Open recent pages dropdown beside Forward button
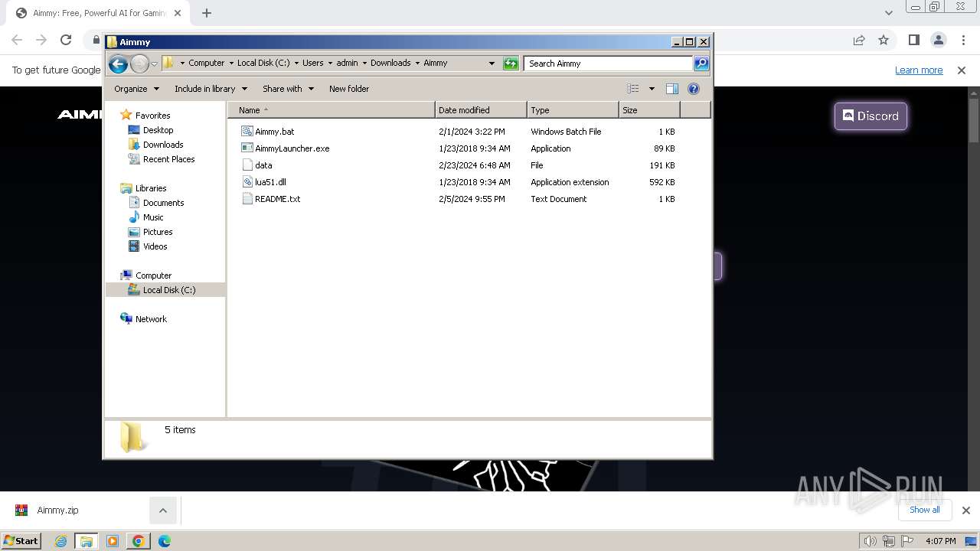The width and height of the screenshot is (980, 551). tap(154, 64)
